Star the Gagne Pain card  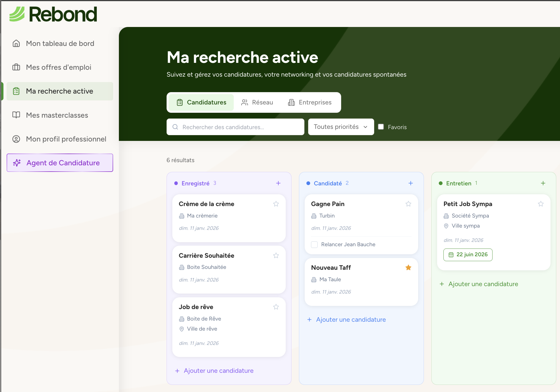coord(408,204)
